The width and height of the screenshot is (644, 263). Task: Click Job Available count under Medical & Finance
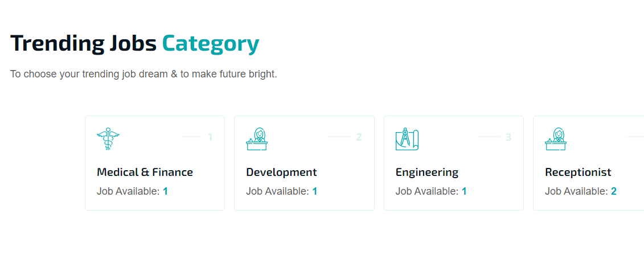(x=165, y=191)
